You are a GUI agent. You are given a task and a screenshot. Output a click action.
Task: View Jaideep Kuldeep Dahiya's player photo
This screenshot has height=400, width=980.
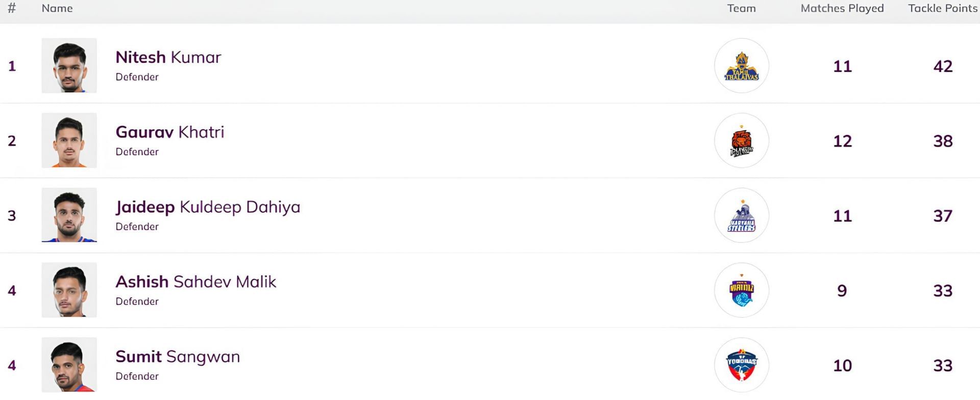coord(69,215)
